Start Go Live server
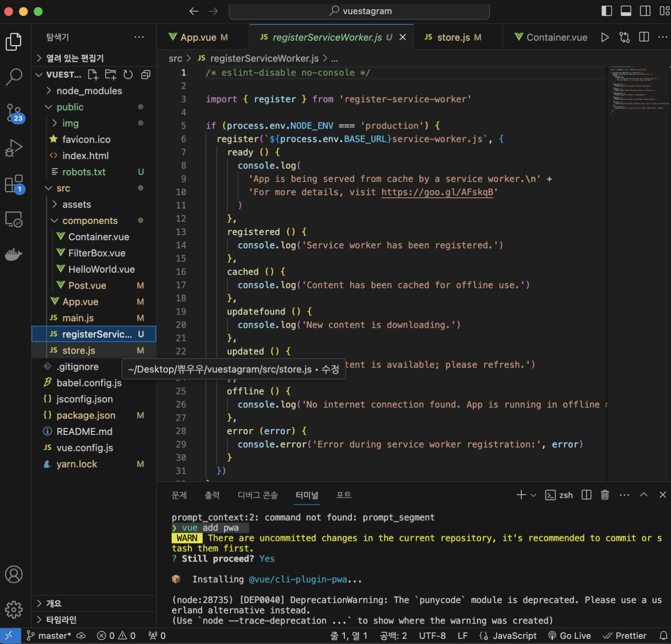Screen dimensions: 671x644 coord(569,635)
